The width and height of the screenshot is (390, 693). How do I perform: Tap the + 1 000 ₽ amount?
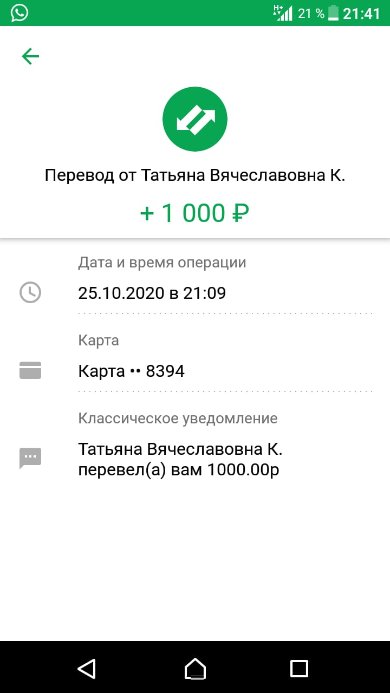[x=195, y=214]
